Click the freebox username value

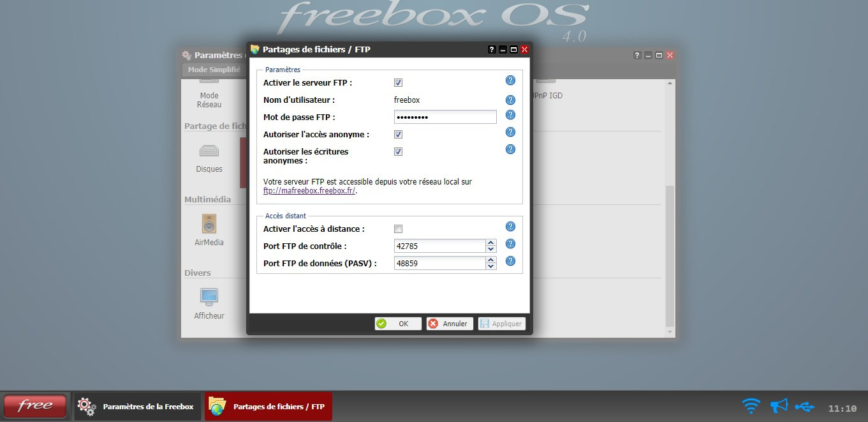point(407,100)
